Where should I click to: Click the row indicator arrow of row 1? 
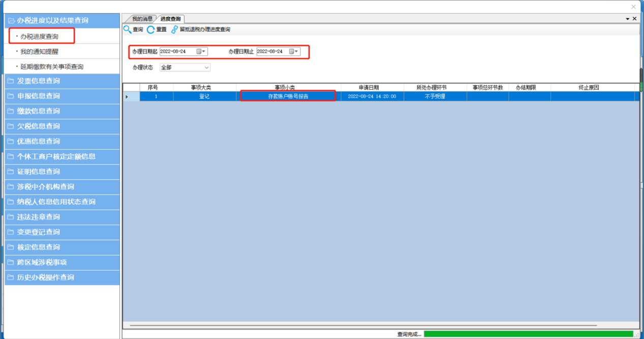tap(127, 96)
